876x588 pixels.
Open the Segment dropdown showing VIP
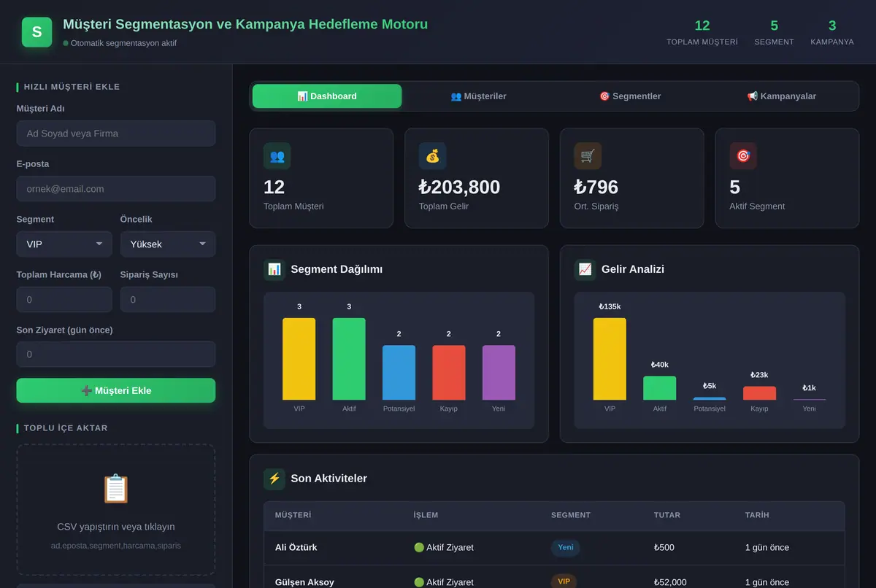pos(64,244)
